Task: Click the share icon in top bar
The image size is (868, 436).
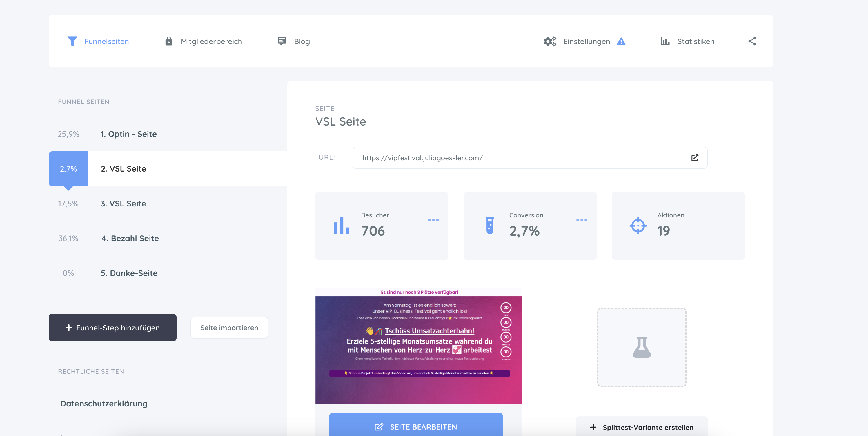Action: (x=752, y=41)
